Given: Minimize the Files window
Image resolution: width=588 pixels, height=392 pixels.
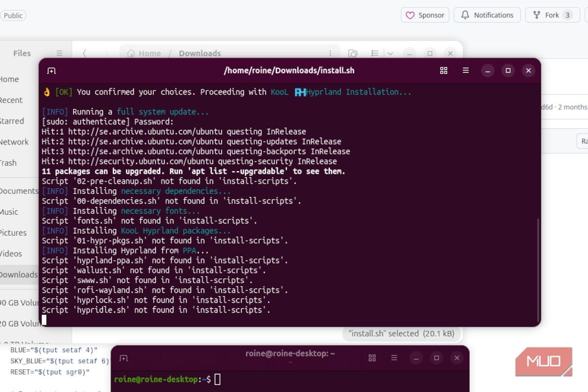Looking at the screenshot, I should coord(410,53).
